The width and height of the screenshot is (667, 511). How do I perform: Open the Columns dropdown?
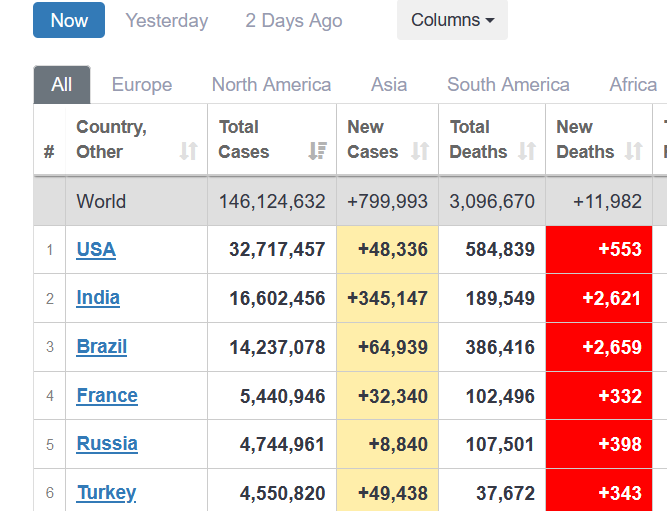point(452,20)
